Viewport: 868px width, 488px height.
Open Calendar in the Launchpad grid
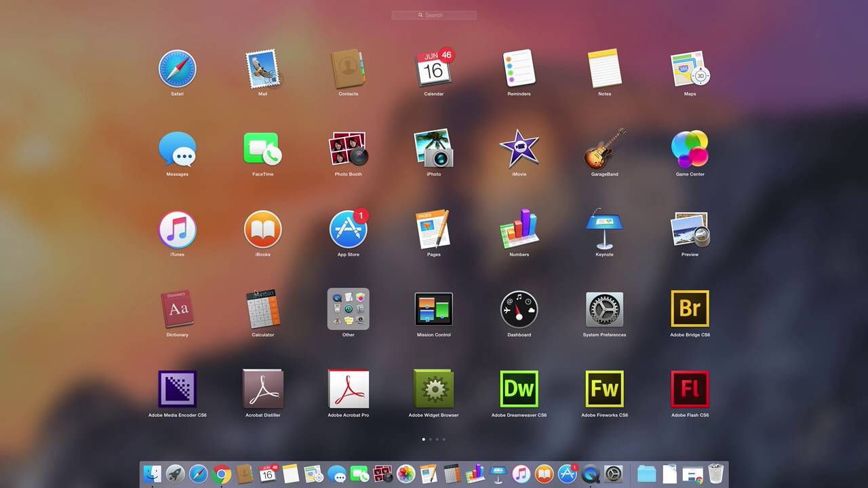pyautogui.click(x=434, y=68)
